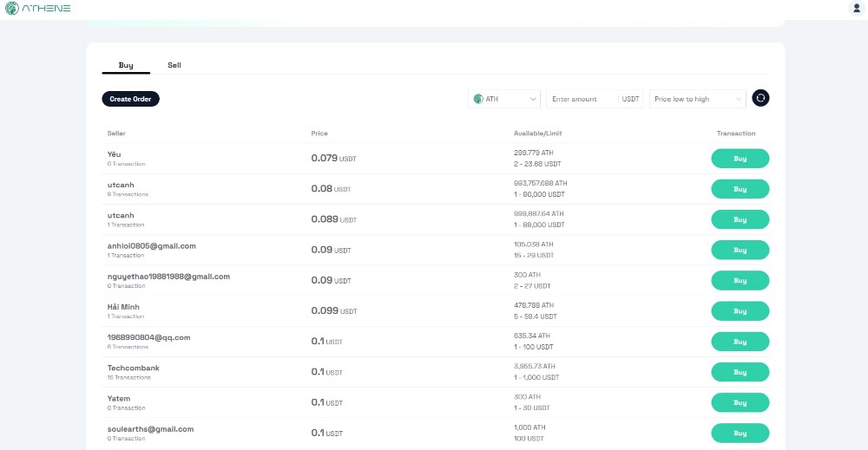Buy from soulearths@gmail.com
This screenshot has width=868, height=450.
coord(740,434)
